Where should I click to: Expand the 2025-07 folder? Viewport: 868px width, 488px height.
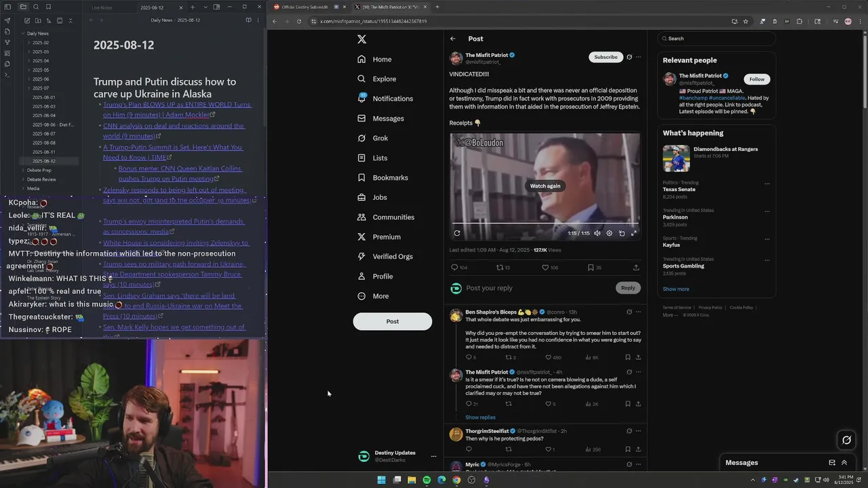pos(41,88)
